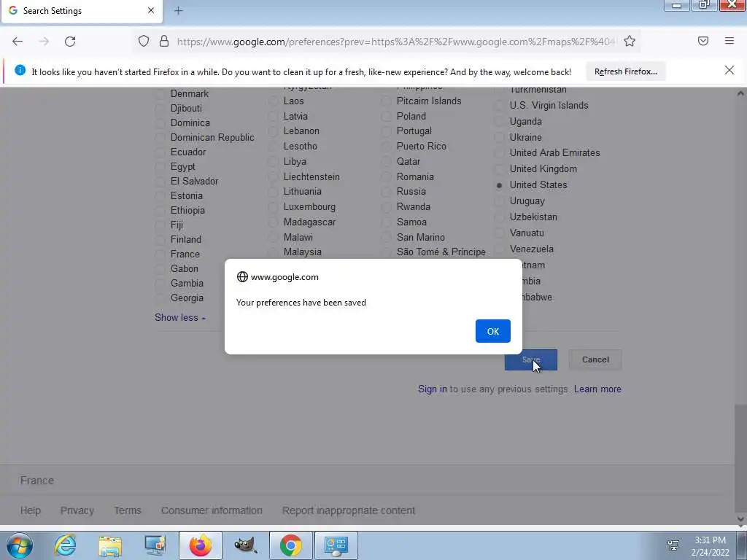Open Report inappropriate content link
Screen dimensions: 747x560
pyautogui.click(x=348, y=510)
